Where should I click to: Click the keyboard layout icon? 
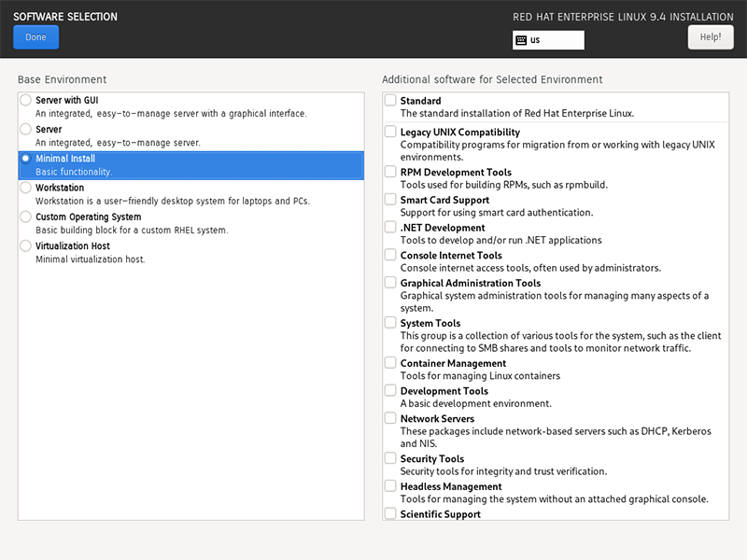coord(521,40)
